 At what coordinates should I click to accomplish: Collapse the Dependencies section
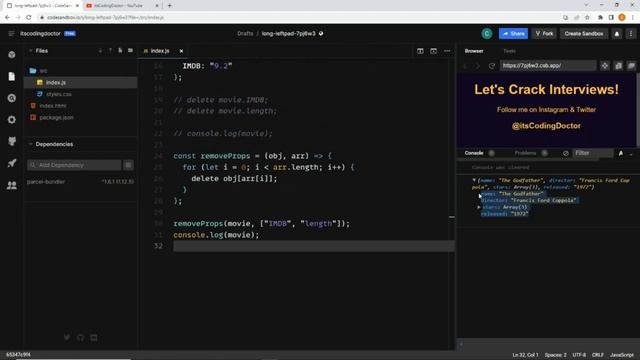tap(30, 144)
